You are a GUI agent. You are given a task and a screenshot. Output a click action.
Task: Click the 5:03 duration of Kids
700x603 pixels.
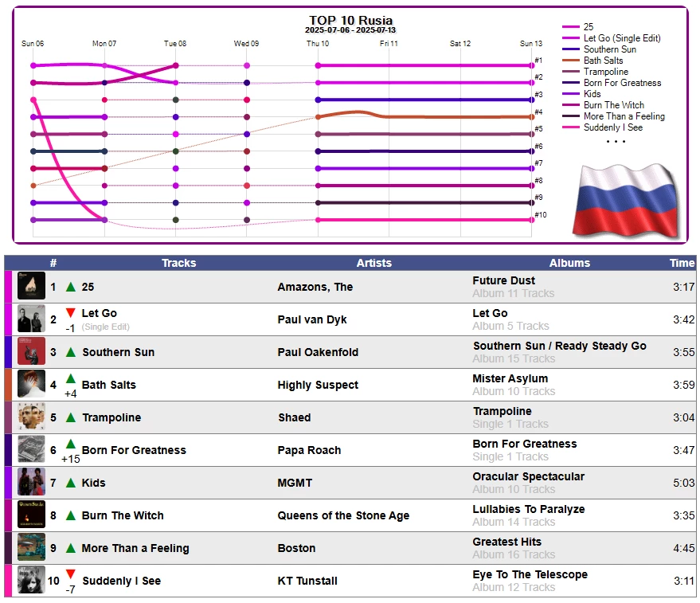(x=684, y=483)
